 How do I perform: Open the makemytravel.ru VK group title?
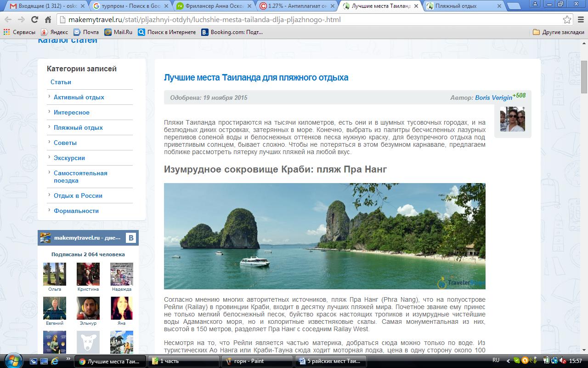(87, 238)
